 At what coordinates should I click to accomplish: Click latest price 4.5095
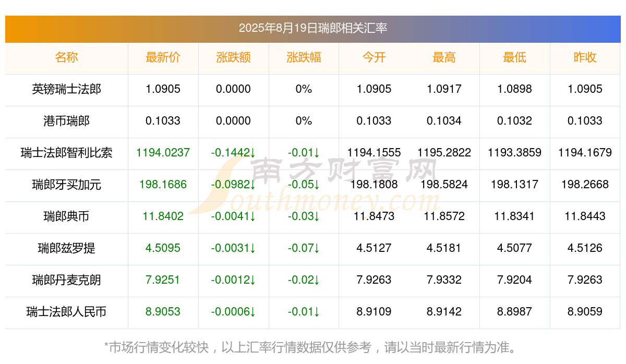163,248
